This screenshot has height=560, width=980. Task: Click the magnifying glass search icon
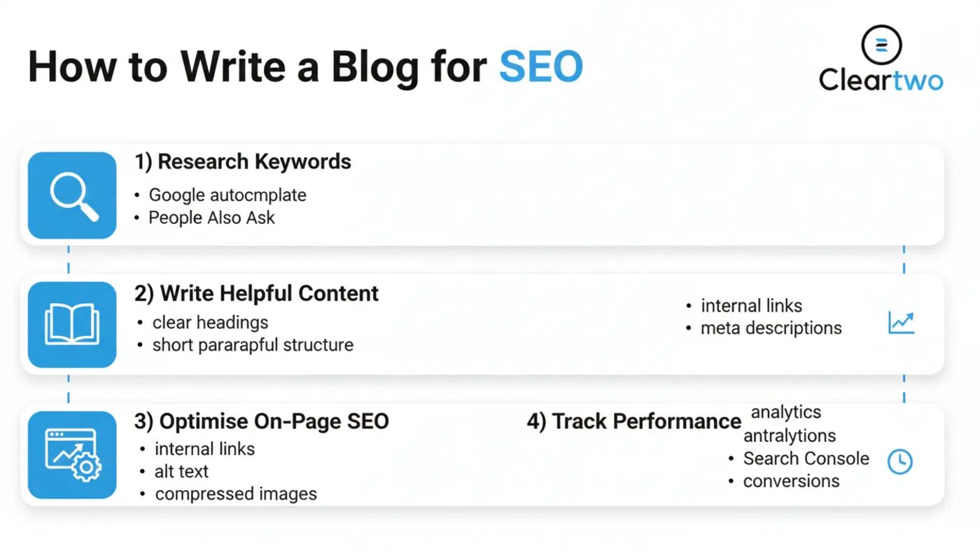[x=72, y=195]
